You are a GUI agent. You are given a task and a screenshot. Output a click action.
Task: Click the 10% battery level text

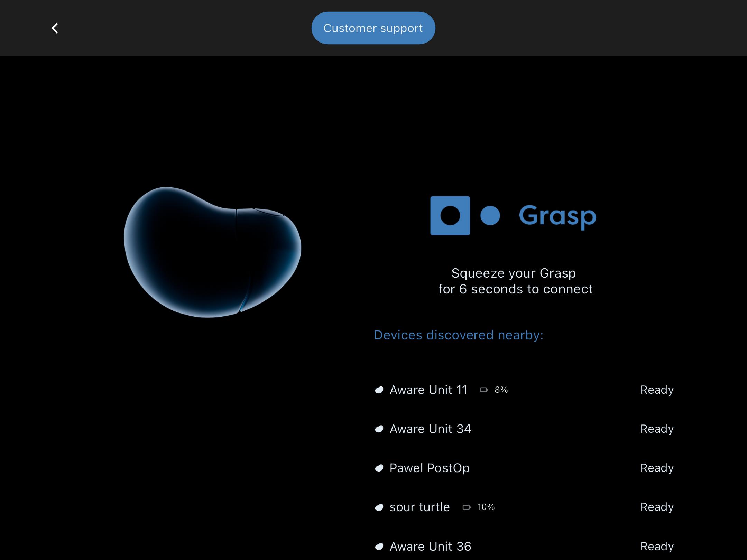click(x=486, y=507)
